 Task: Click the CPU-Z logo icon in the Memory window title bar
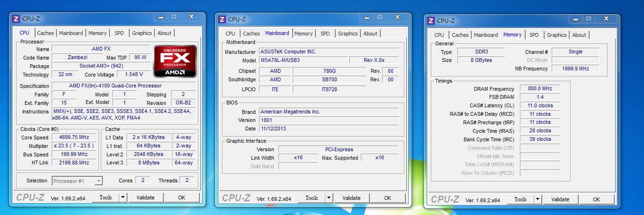pyautogui.click(x=431, y=20)
